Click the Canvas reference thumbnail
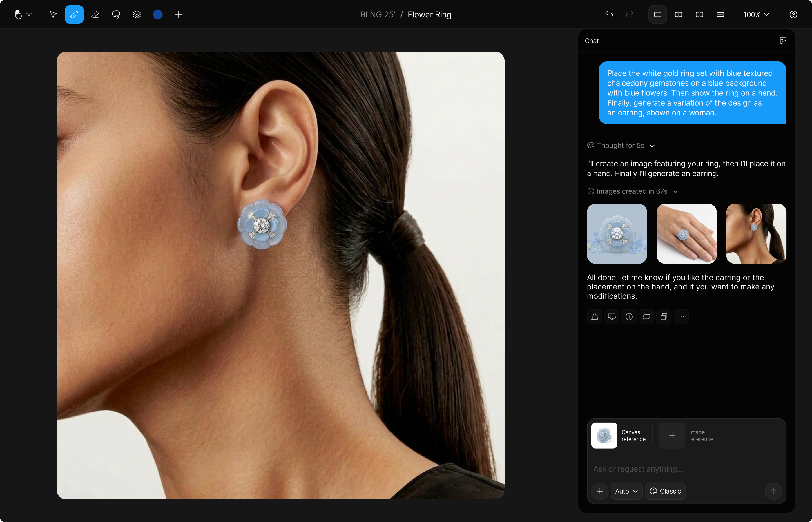The image size is (812, 522). click(604, 436)
